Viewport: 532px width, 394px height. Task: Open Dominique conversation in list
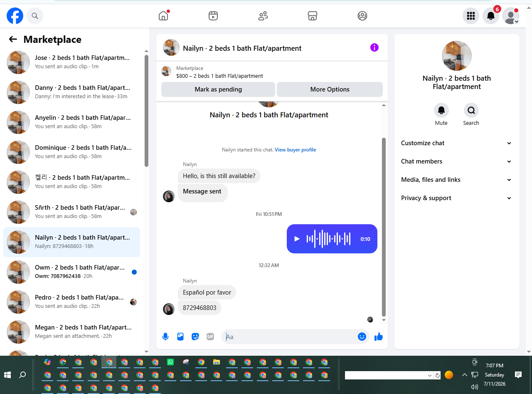coord(71,152)
